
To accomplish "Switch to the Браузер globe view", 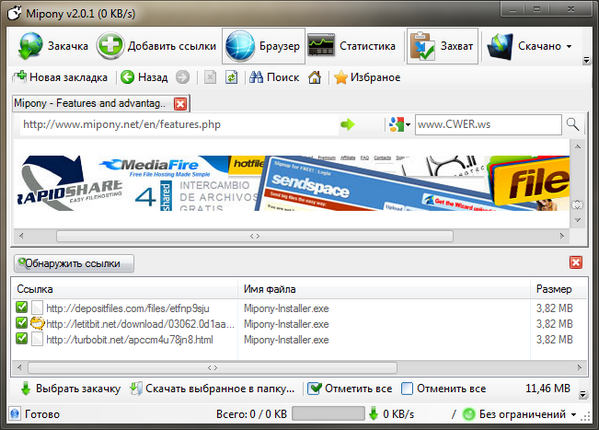I will 264,46.
